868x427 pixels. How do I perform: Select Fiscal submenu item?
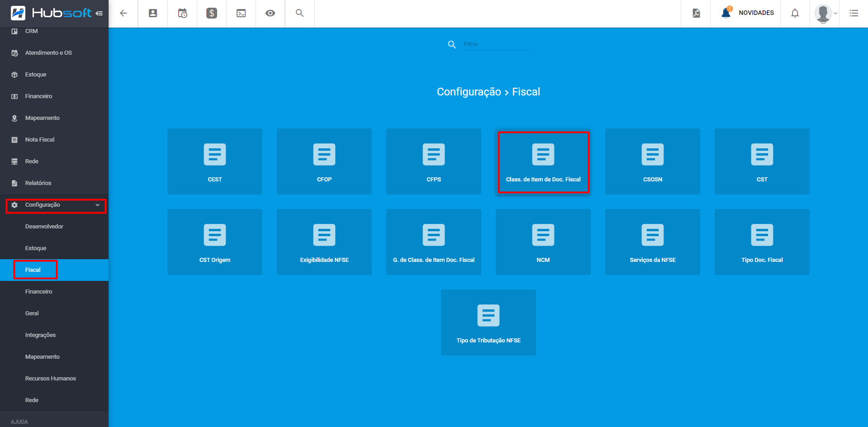coord(54,270)
